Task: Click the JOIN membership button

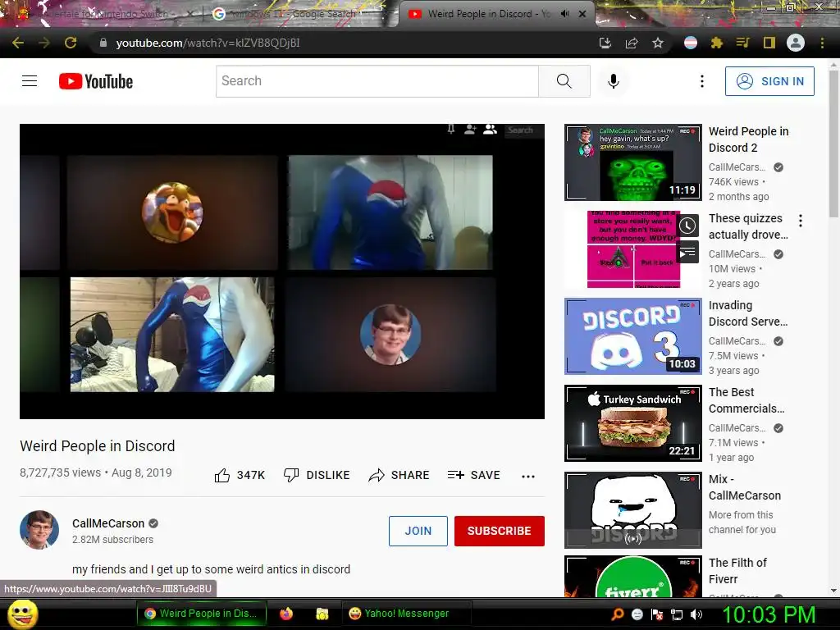Action: (x=418, y=531)
